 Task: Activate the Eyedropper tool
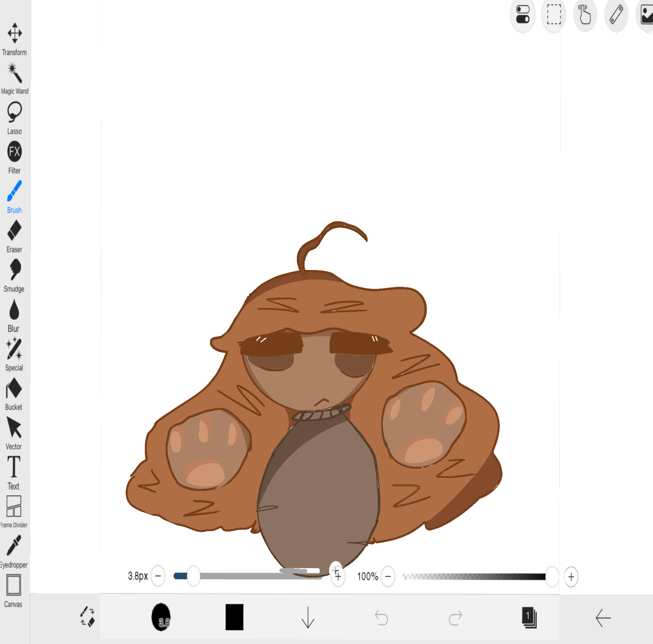coord(14,545)
